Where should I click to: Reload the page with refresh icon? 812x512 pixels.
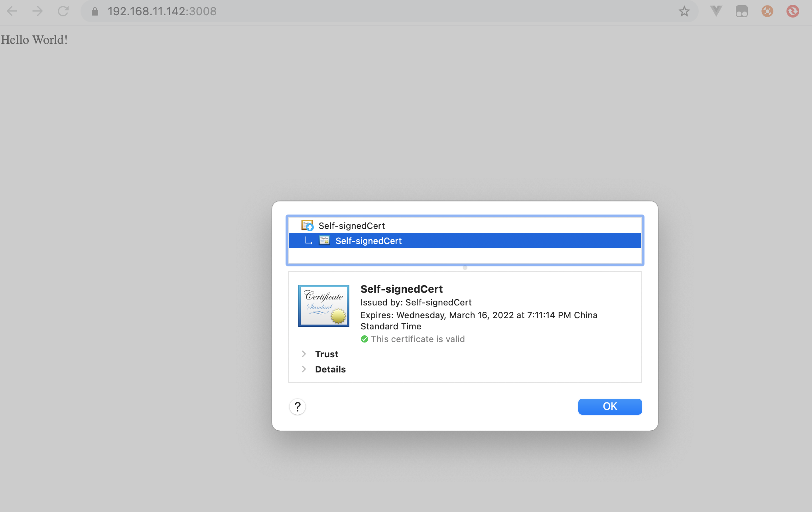click(63, 11)
